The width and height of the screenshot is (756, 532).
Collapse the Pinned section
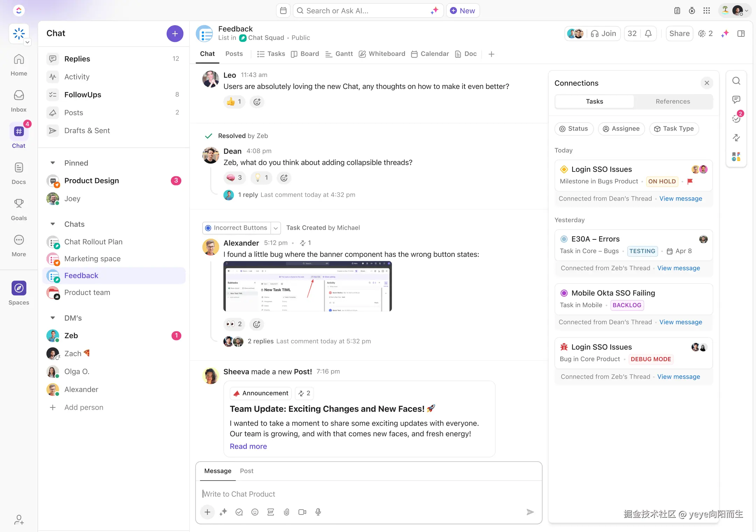pyautogui.click(x=53, y=163)
